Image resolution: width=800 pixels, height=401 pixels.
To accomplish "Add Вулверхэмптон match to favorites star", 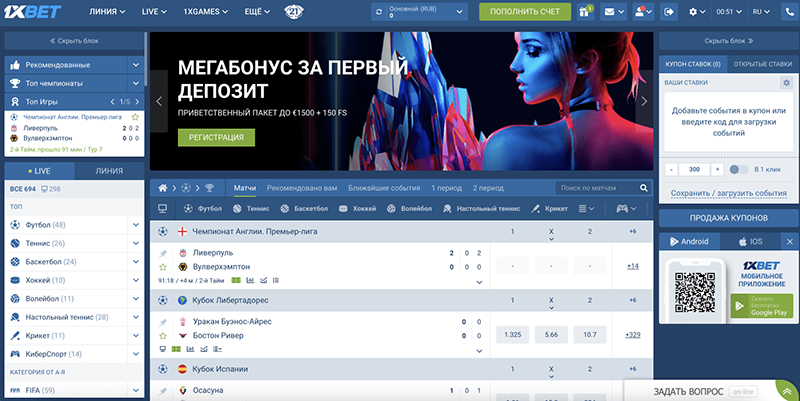I will [163, 267].
